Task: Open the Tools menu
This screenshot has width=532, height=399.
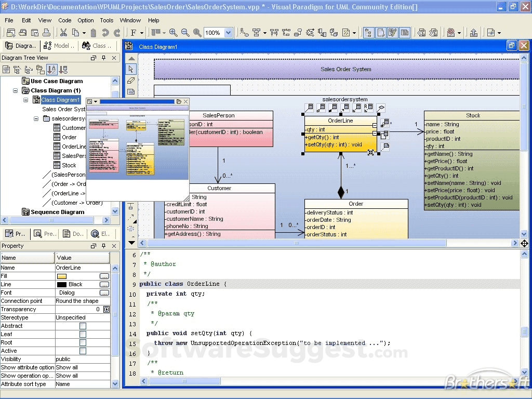Action: [x=106, y=20]
